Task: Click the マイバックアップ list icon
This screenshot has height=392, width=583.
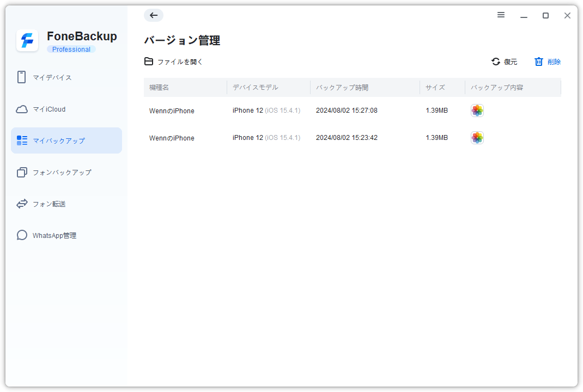Action: point(22,140)
